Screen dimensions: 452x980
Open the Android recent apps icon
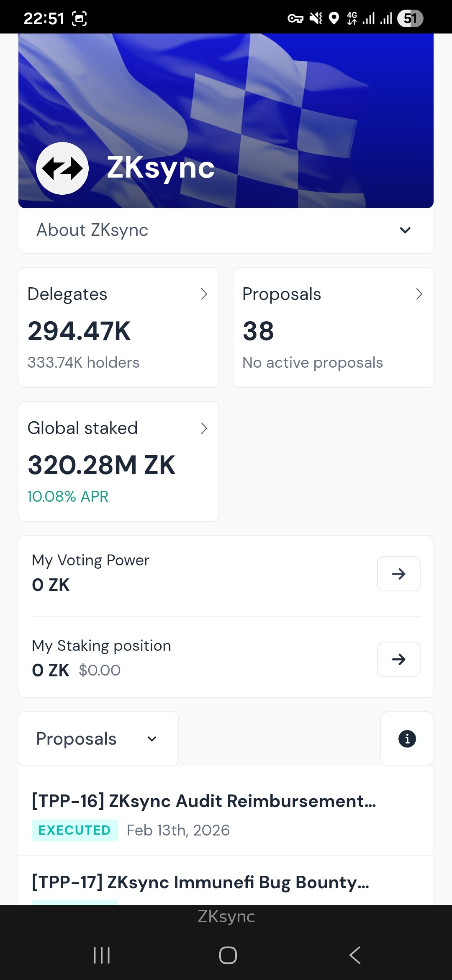pyautogui.click(x=102, y=955)
